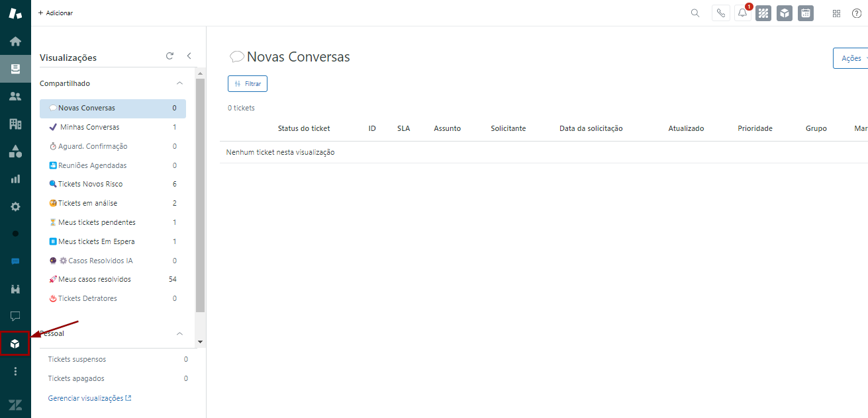
Task: Collapse the Pessoal section
Action: 179,334
